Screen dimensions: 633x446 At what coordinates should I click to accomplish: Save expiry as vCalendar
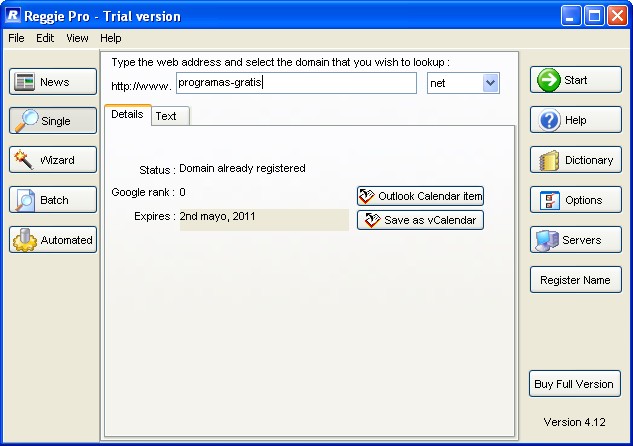[x=420, y=220]
